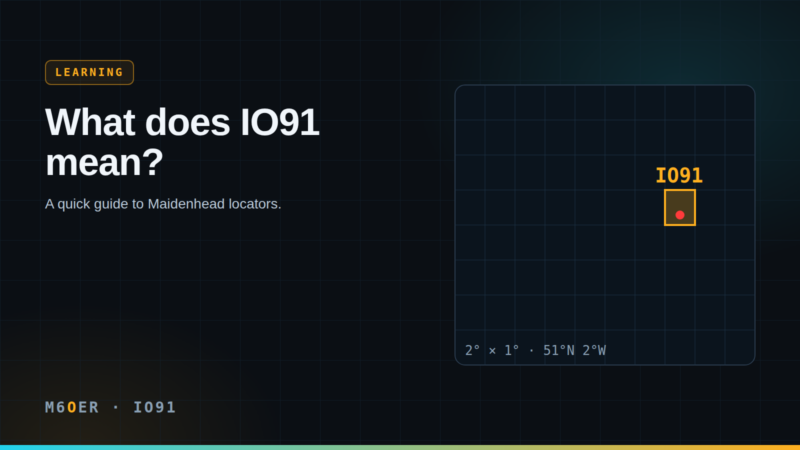Click the "2° × 1° · 51°N 2°W" caption
The height and width of the screenshot is (450, 800).
[x=535, y=351]
